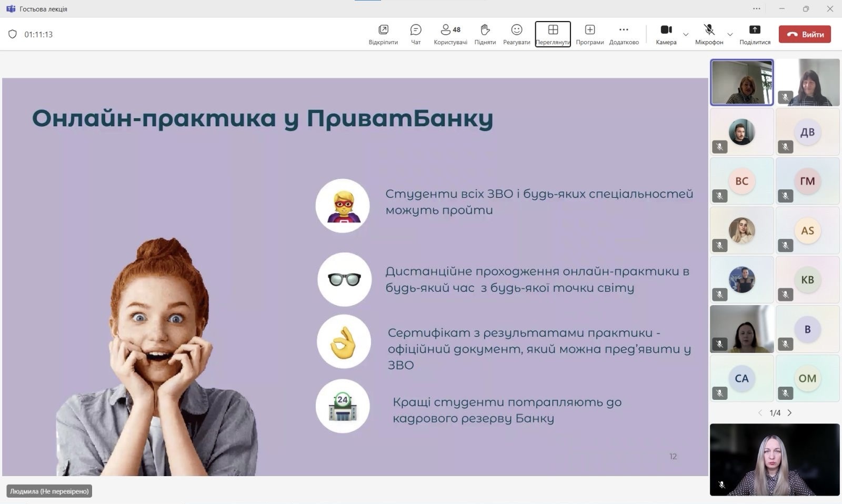Click the shield security icon beside the timer
This screenshot has width=842, height=504.
point(13,34)
